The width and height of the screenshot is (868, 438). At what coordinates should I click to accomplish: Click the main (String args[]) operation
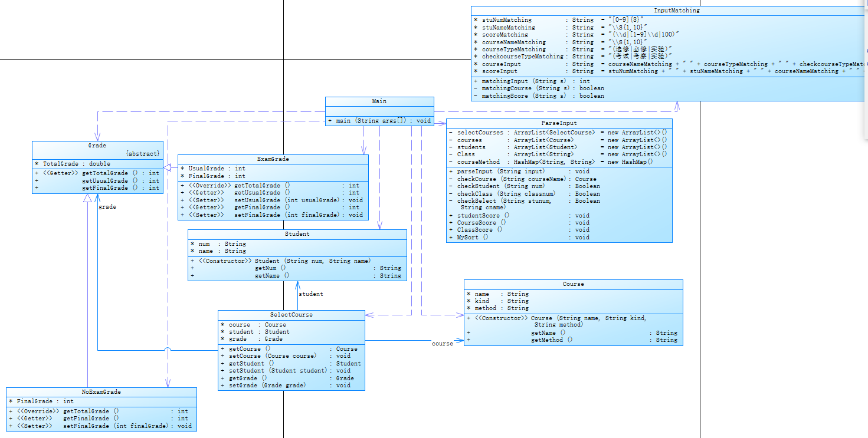379,121
